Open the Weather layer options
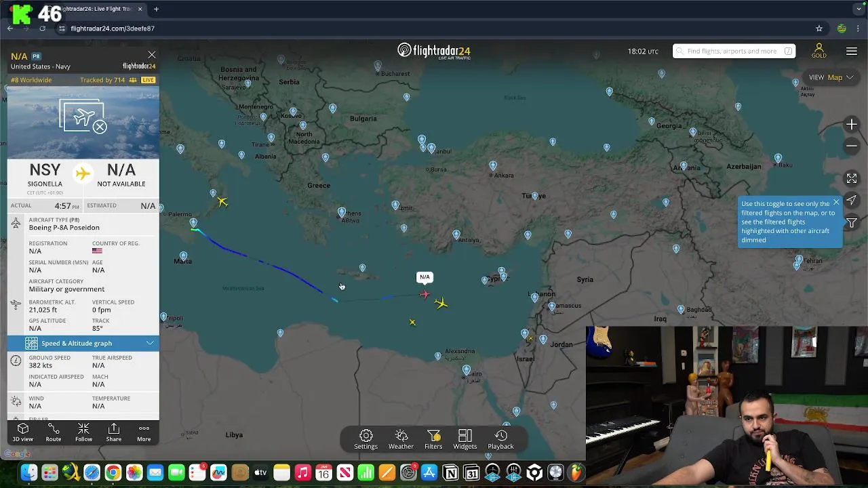 tap(401, 439)
